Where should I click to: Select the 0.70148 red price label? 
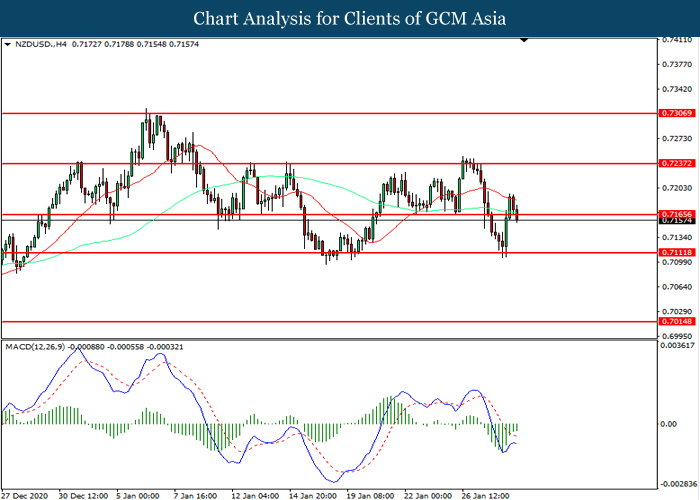pyautogui.click(x=675, y=322)
